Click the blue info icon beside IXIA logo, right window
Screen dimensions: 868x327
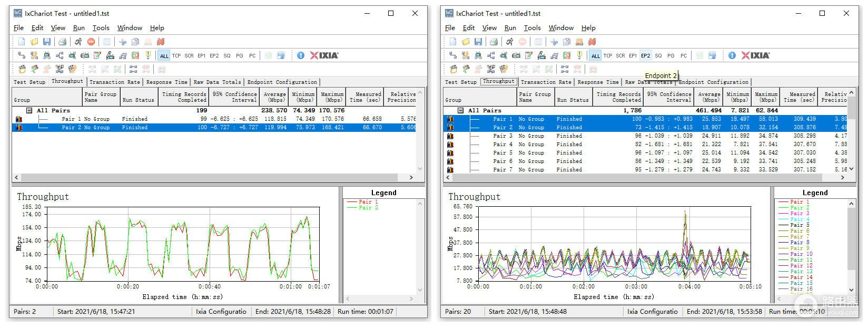click(x=732, y=55)
